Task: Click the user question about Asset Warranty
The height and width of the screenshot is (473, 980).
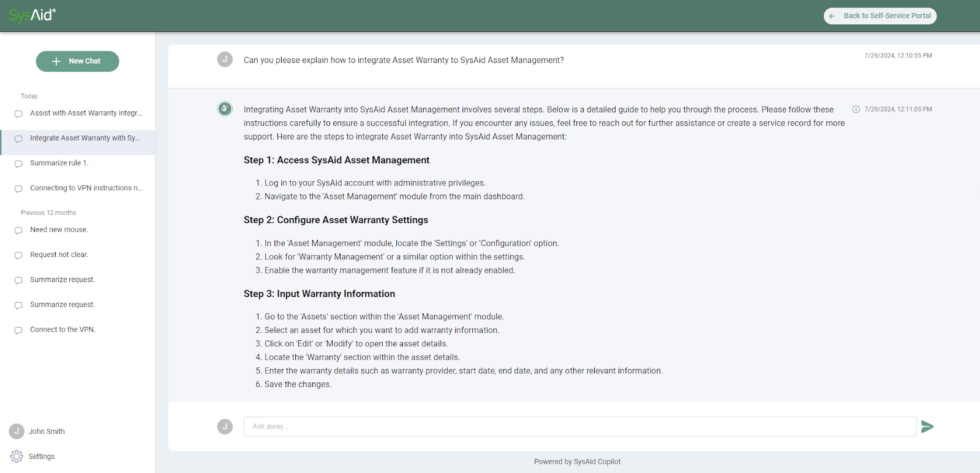Action: point(404,60)
